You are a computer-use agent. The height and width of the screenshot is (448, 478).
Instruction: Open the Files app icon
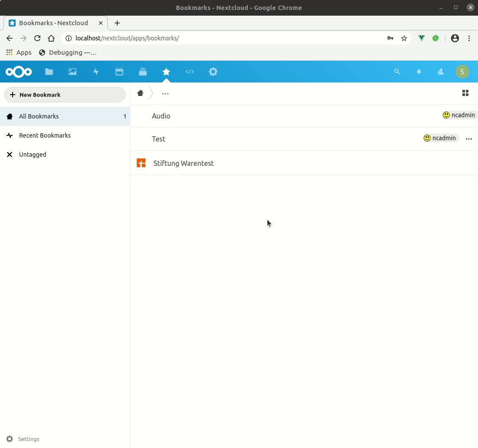click(x=49, y=72)
